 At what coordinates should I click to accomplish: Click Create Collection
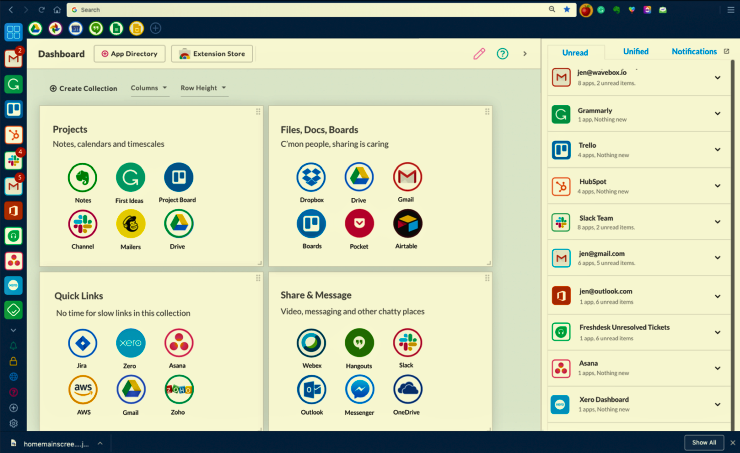[83, 88]
